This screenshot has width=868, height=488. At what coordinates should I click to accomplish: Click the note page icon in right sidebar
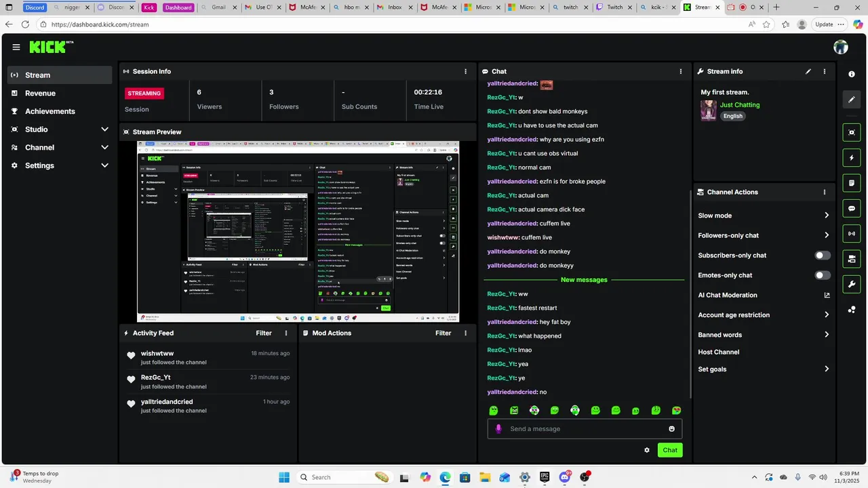[852, 183]
